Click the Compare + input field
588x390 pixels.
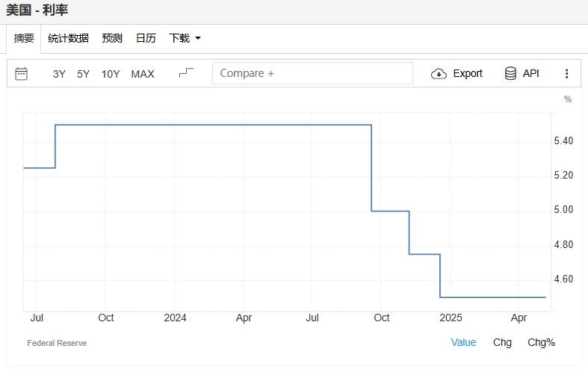tap(312, 73)
